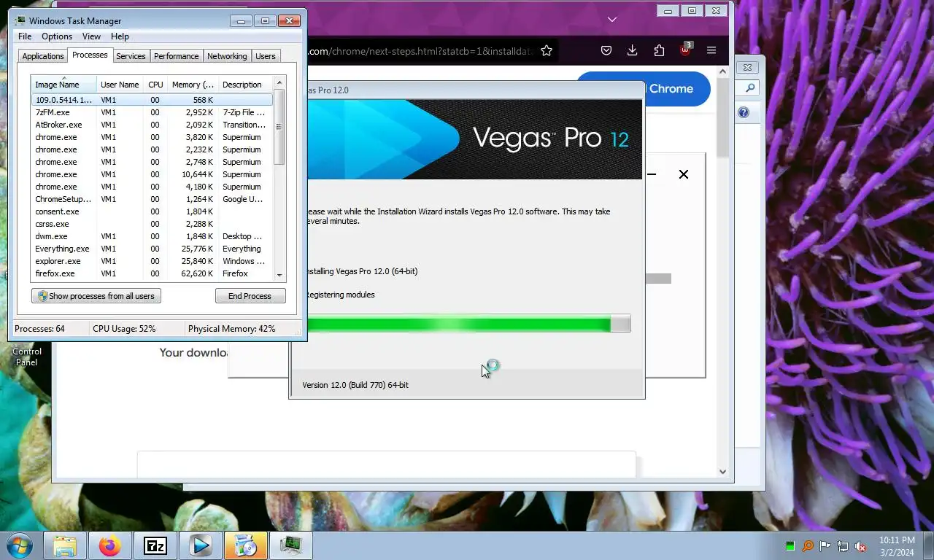Screen dimensions: 934x560
Task: Select the 109.0.5414.1 process row
Action: click(152, 100)
